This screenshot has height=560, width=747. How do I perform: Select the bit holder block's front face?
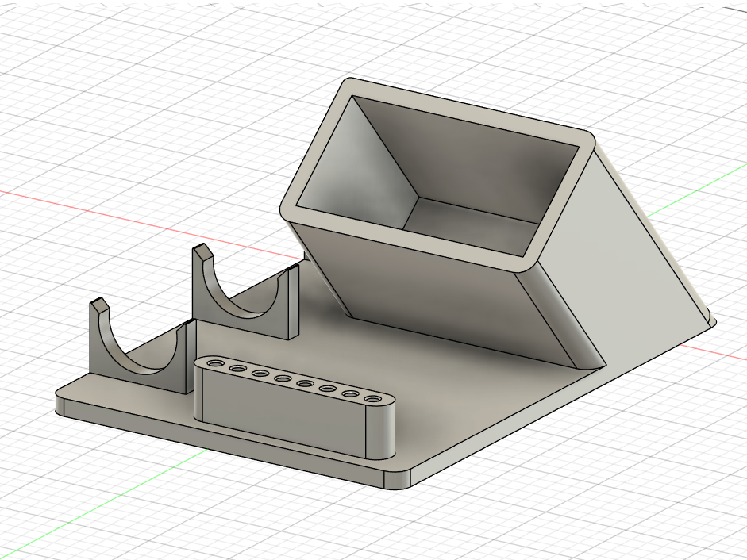(x=280, y=408)
